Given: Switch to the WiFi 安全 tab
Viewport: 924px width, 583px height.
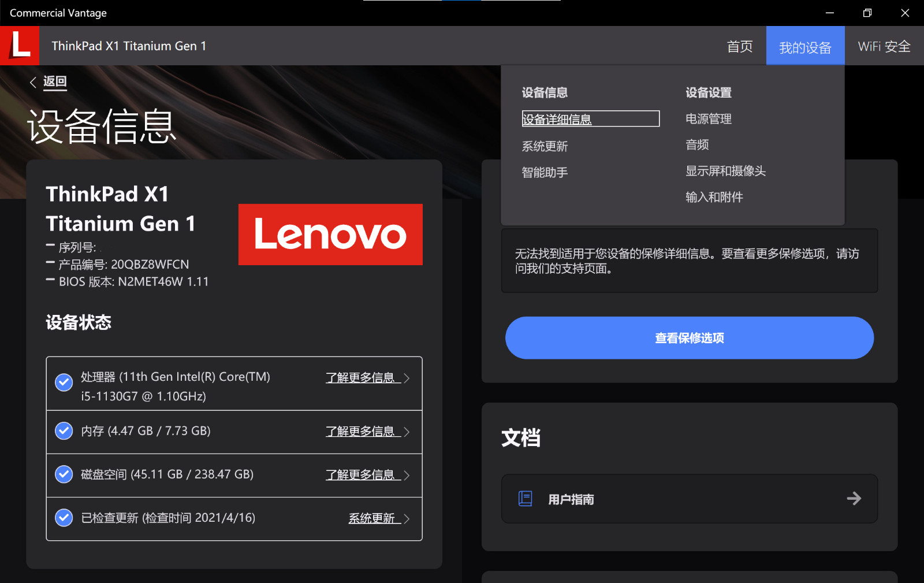Looking at the screenshot, I should [884, 46].
